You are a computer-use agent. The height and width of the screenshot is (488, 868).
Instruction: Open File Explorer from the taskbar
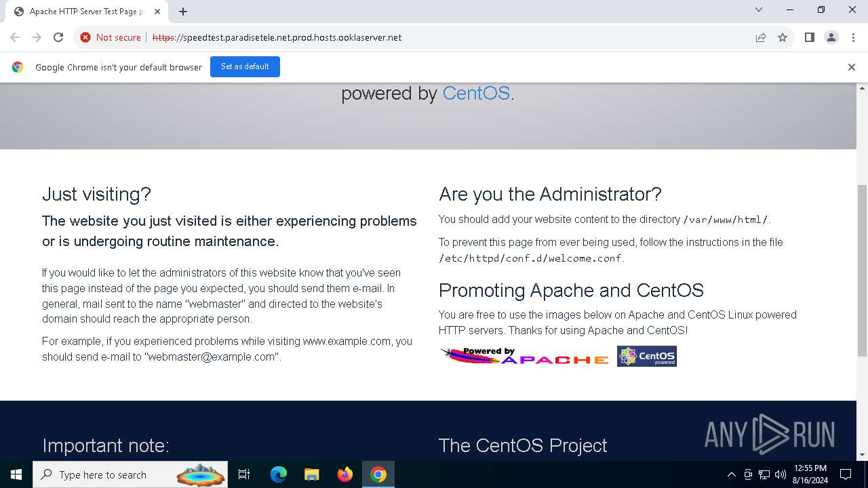coord(311,474)
